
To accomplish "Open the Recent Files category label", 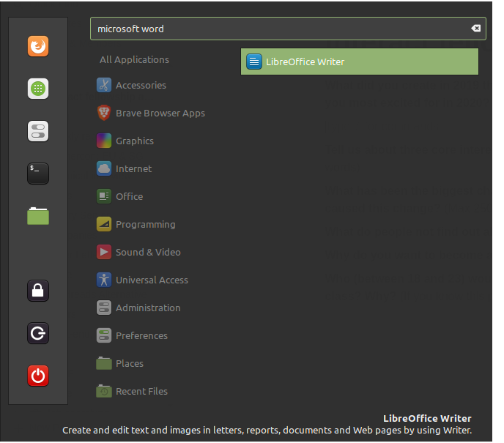I will (x=141, y=392).
